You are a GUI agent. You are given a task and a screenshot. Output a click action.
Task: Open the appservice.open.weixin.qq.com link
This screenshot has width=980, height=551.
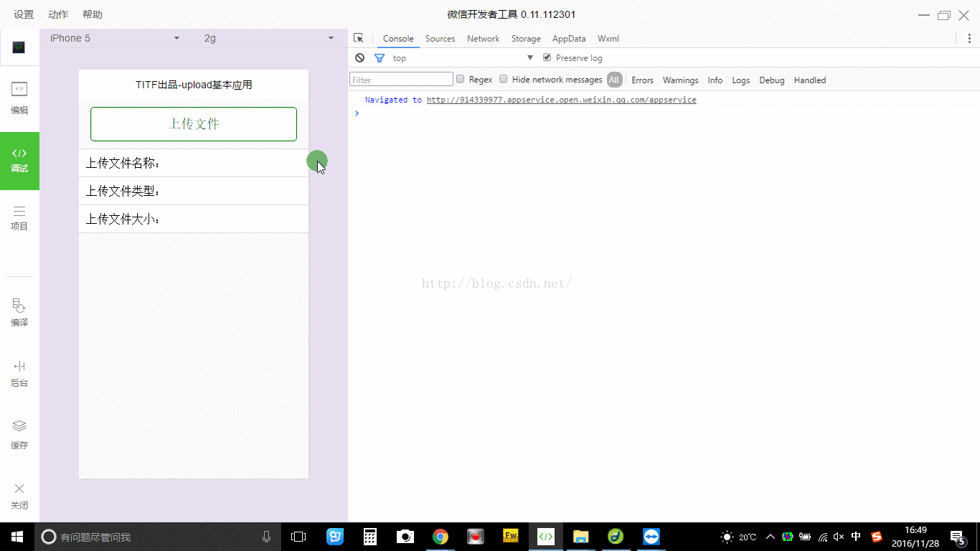(562, 100)
